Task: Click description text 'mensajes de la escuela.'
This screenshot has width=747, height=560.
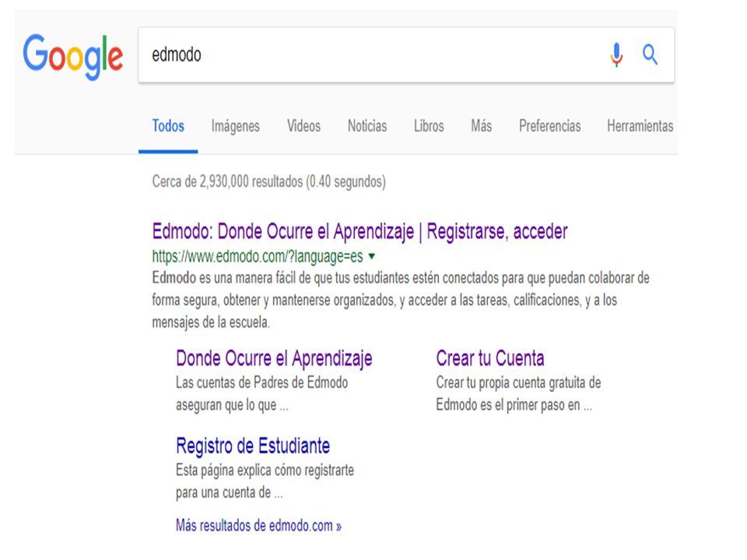Action: (211, 322)
